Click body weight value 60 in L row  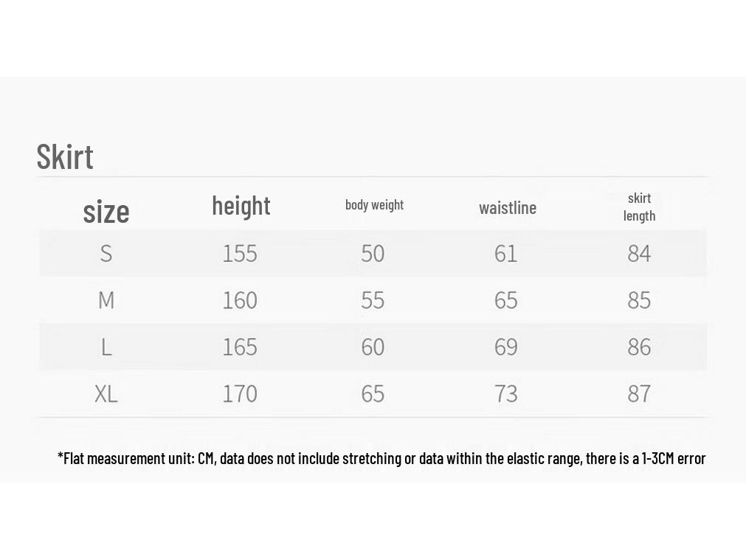(373, 347)
